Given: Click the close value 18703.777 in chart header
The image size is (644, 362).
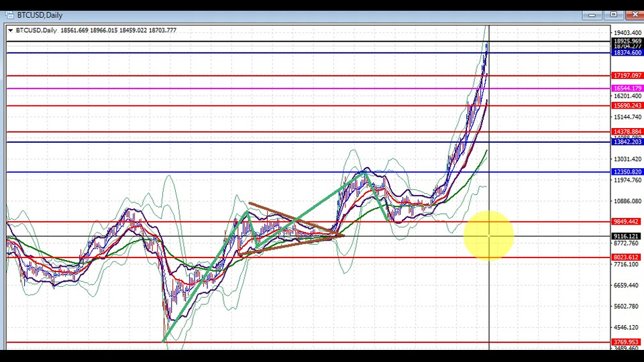Looking at the screenshot, I should (162, 30).
